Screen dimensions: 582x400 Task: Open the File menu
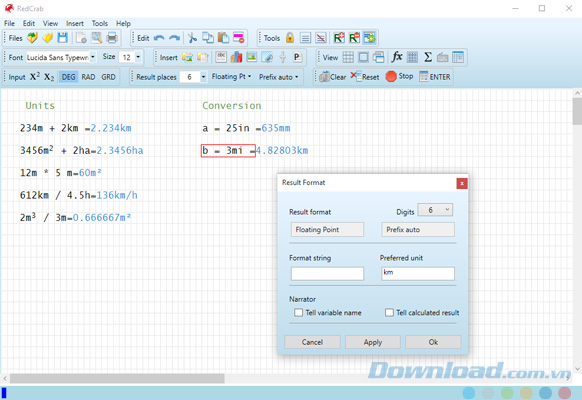click(x=9, y=23)
